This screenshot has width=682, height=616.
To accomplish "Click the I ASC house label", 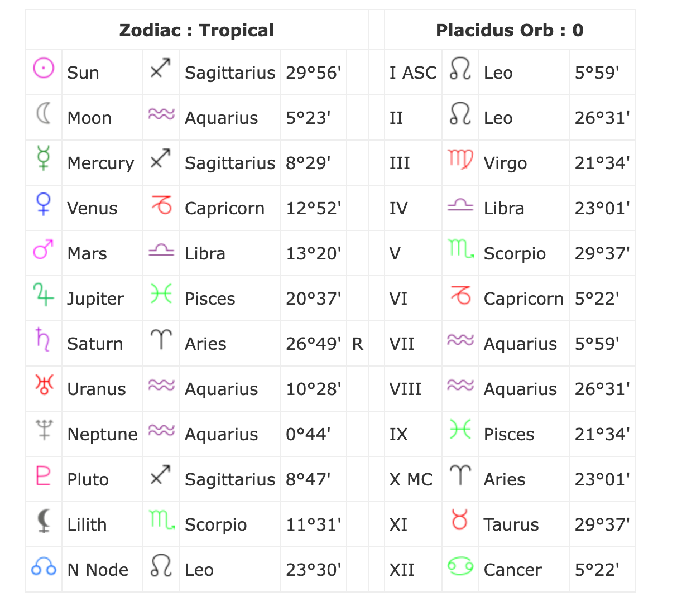I will coord(413,73).
